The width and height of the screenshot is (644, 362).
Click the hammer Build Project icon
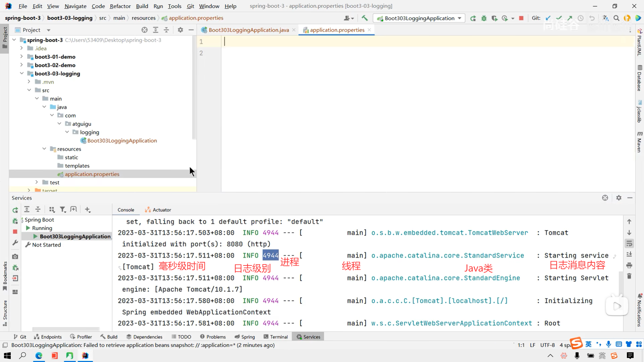(365, 18)
